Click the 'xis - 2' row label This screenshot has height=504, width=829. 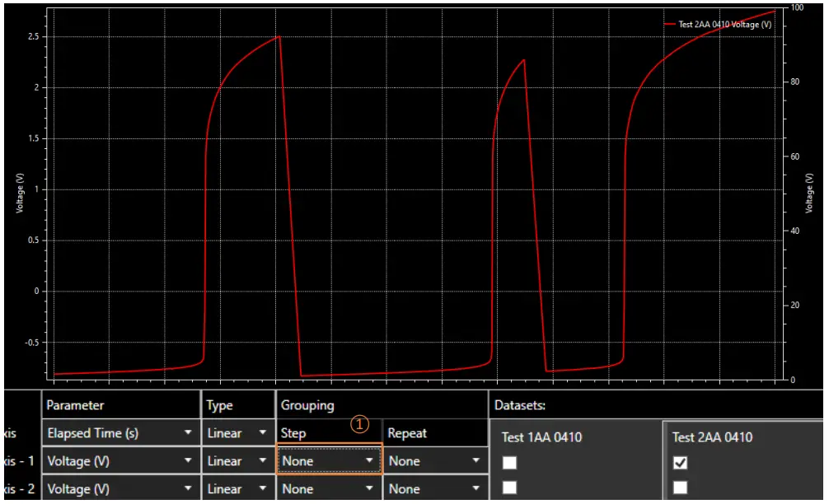19,488
